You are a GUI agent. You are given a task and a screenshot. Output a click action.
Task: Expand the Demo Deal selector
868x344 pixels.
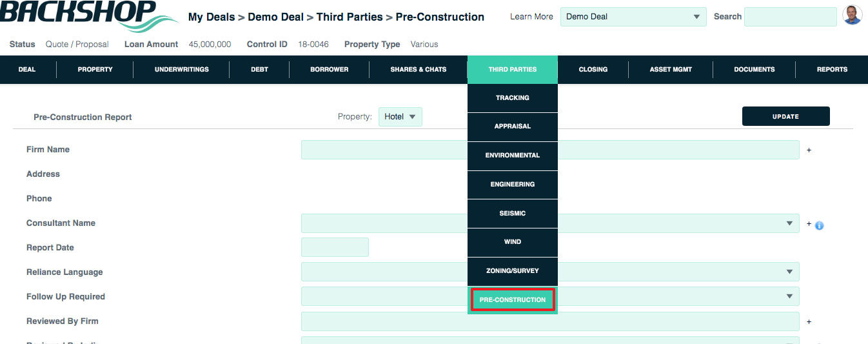point(633,17)
